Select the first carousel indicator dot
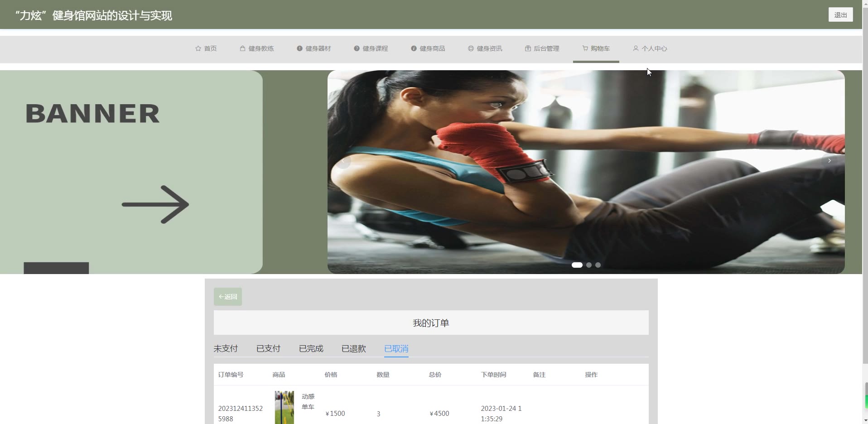 [x=577, y=265]
